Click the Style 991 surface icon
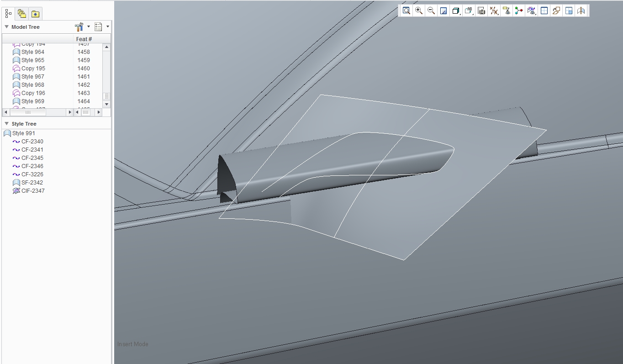The image size is (623, 364). 7,133
